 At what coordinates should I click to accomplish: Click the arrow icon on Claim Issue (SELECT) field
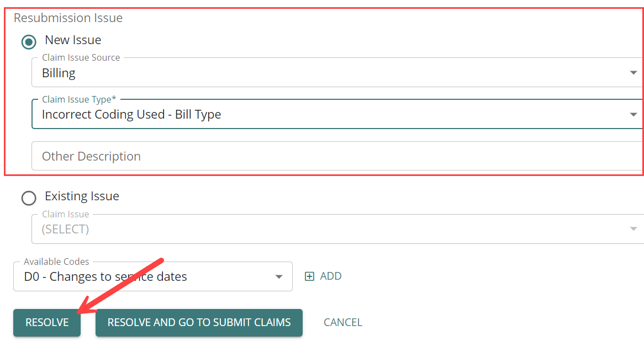point(634,229)
